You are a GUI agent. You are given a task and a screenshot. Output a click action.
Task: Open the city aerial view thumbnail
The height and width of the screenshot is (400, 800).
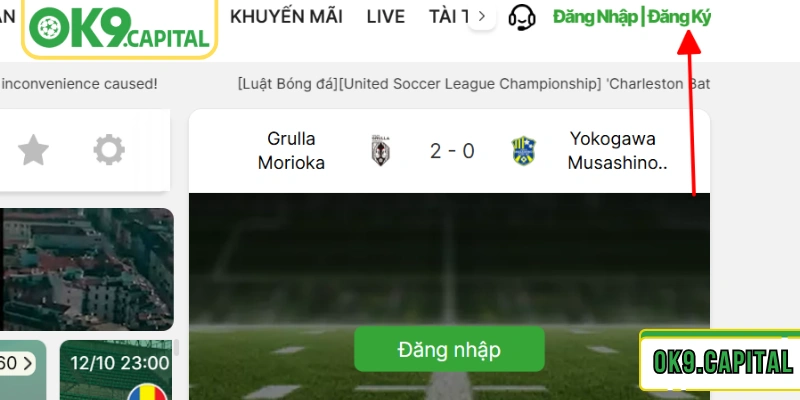87,269
